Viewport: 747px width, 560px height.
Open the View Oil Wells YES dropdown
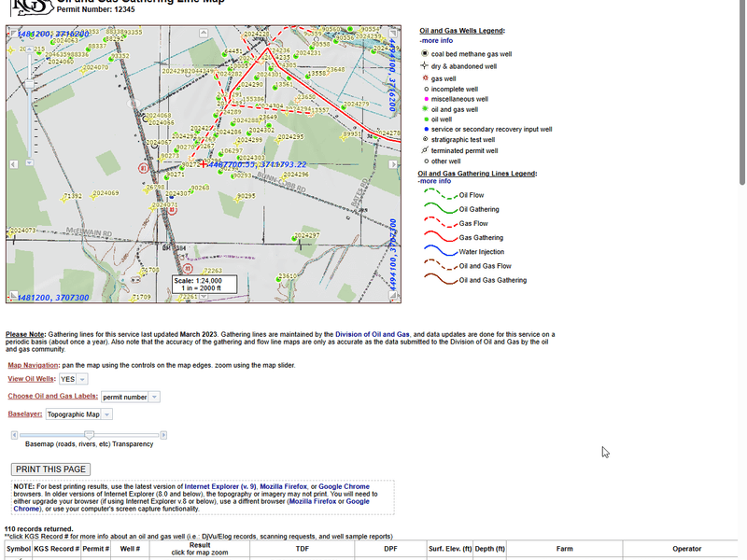click(x=74, y=379)
